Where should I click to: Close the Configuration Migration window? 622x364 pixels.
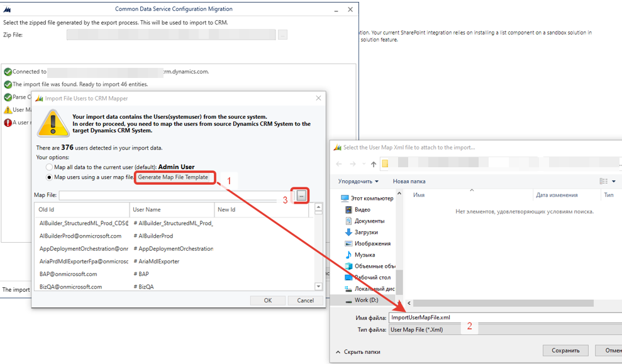pyautogui.click(x=350, y=9)
